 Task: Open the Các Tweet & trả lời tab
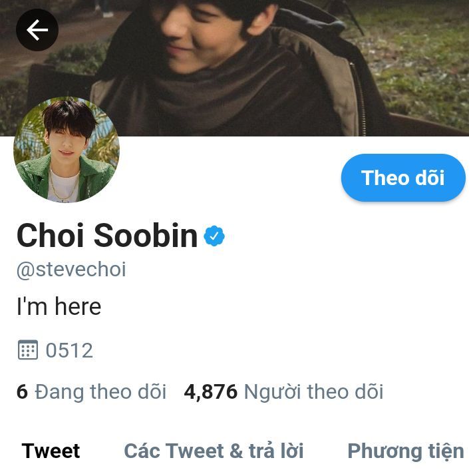[214, 451]
